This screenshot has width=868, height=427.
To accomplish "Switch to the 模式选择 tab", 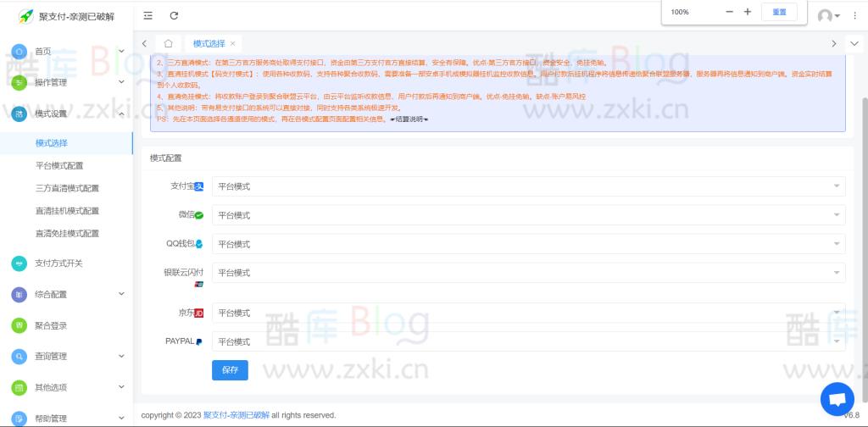I will pyautogui.click(x=209, y=43).
